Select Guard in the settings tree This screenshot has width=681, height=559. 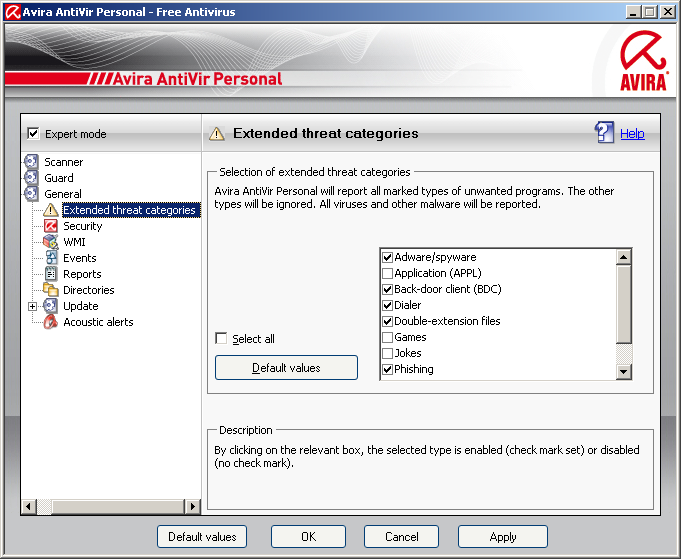click(59, 178)
